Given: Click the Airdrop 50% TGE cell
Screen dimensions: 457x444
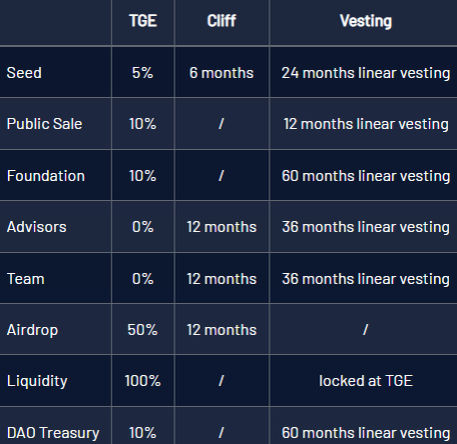Looking at the screenshot, I should pos(143,330).
